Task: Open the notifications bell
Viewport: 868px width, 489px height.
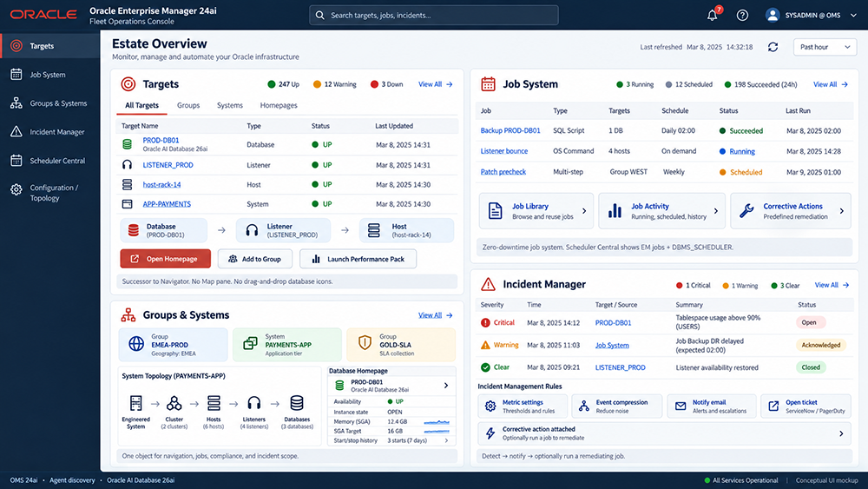Action: 713,15
